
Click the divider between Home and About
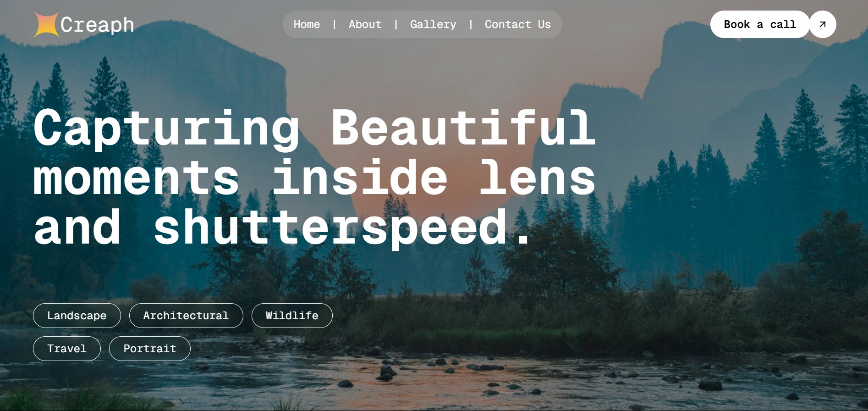pyautogui.click(x=335, y=24)
